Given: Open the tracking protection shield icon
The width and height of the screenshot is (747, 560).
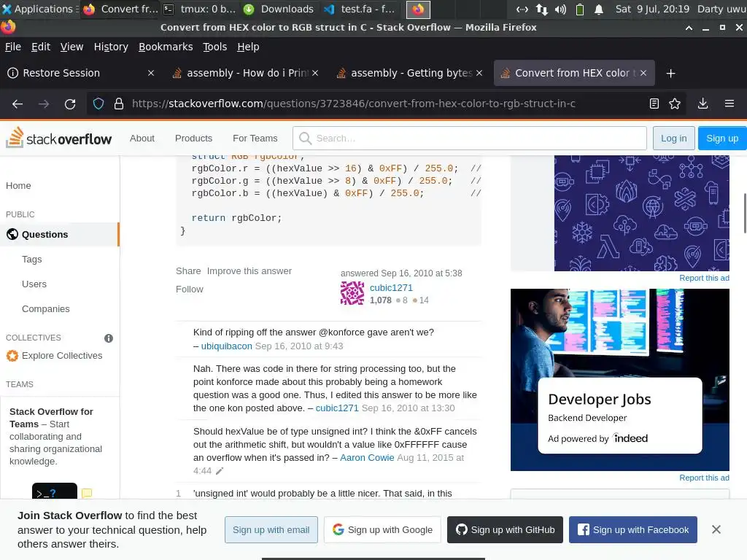Looking at the screenshot, I should click(x=98, y=104).
